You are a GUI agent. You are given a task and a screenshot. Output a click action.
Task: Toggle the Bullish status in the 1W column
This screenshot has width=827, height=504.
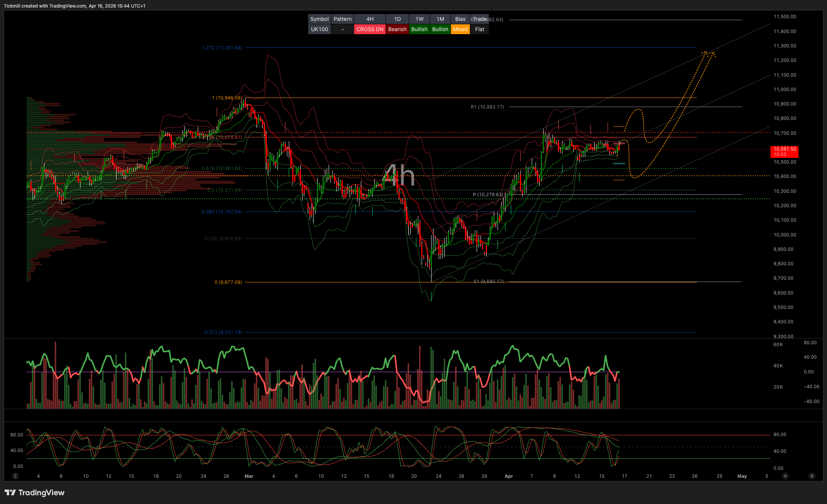[x=419, y=29]
